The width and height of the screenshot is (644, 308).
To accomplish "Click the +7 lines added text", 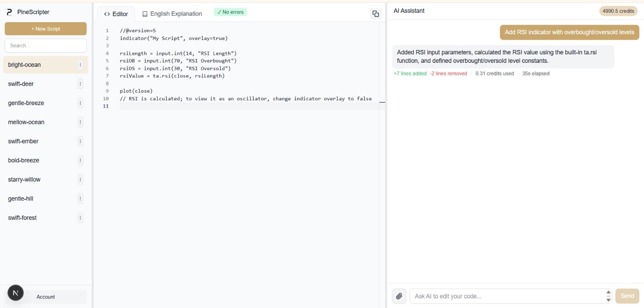I will [x=410, y=73].
